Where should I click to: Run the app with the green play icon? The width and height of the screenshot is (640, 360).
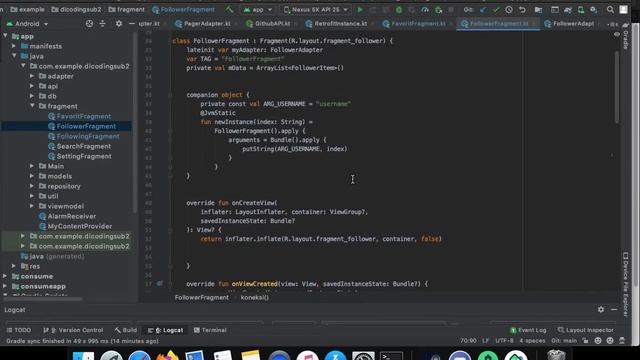360,9
